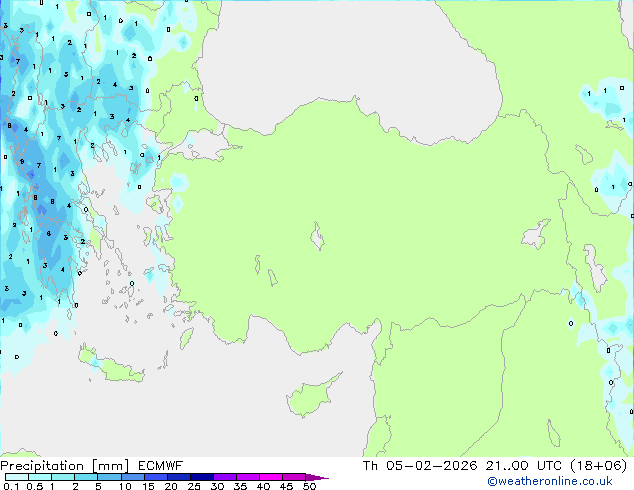Click the '20' legend scale label
This screenshot has width=634, height=490.
[x=171, y=486]
